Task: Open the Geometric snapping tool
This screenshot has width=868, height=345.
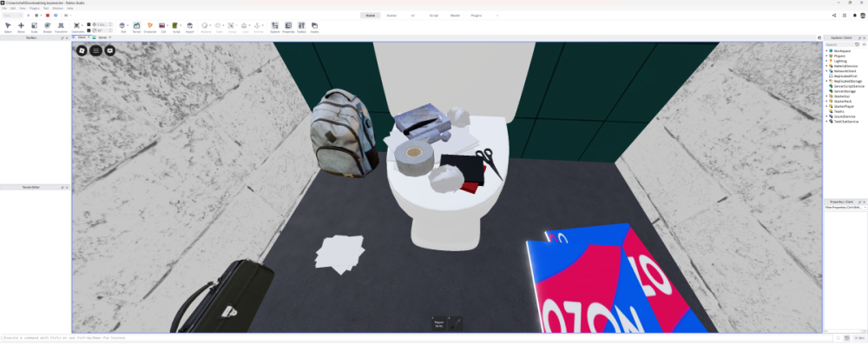Action: pyautogui.click(x=77, y=27)
